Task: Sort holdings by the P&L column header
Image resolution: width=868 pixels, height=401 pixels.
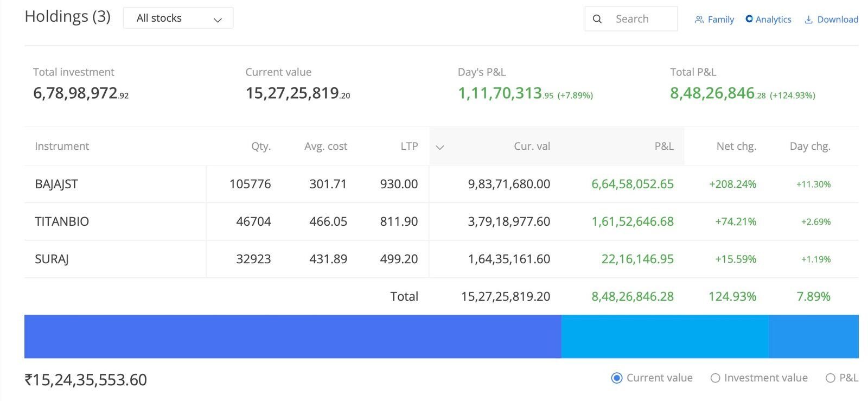Action: tap(664, 146)
